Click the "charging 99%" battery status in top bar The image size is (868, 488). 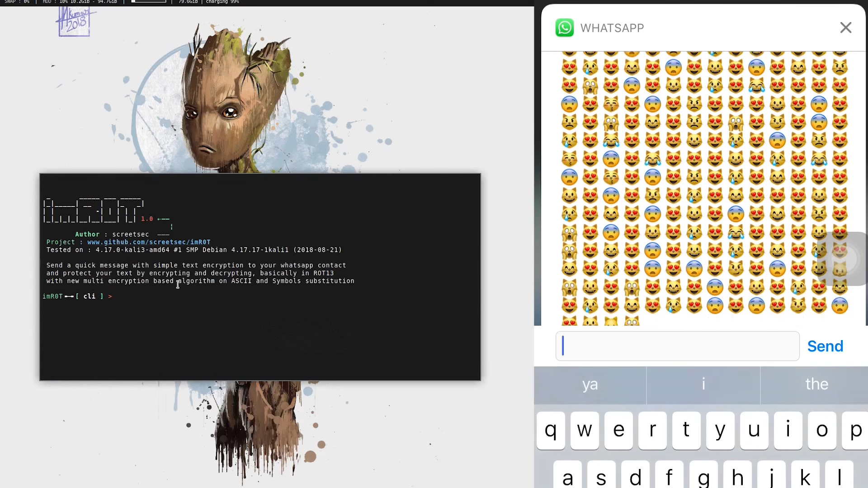[x=222, y=2]
